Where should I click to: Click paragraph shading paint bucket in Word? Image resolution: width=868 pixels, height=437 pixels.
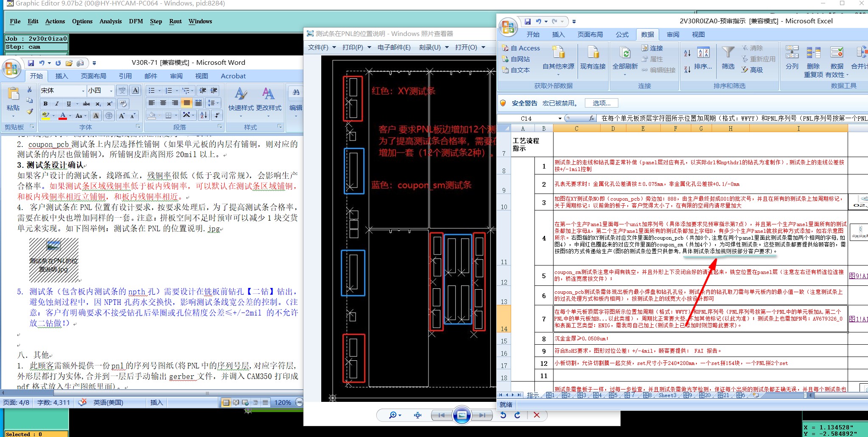pos(152,115)
